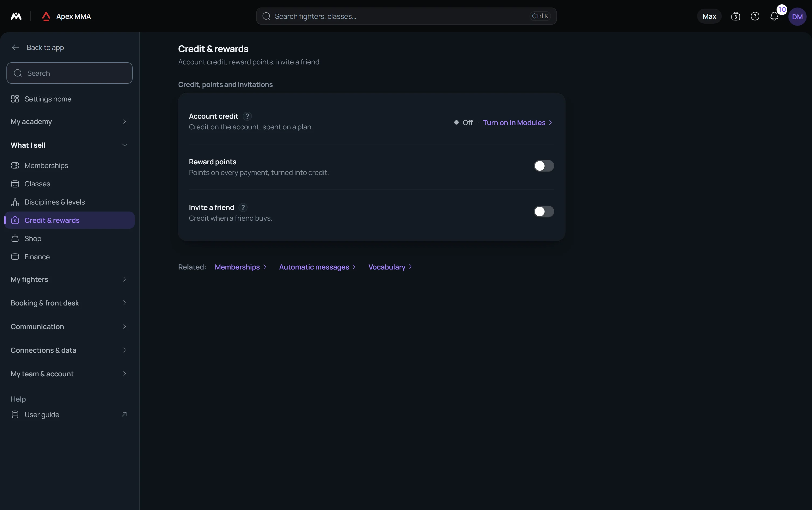Screen dimensions: 812x510
Task: Open the billing bag icon in top bar
Action: 735,16
